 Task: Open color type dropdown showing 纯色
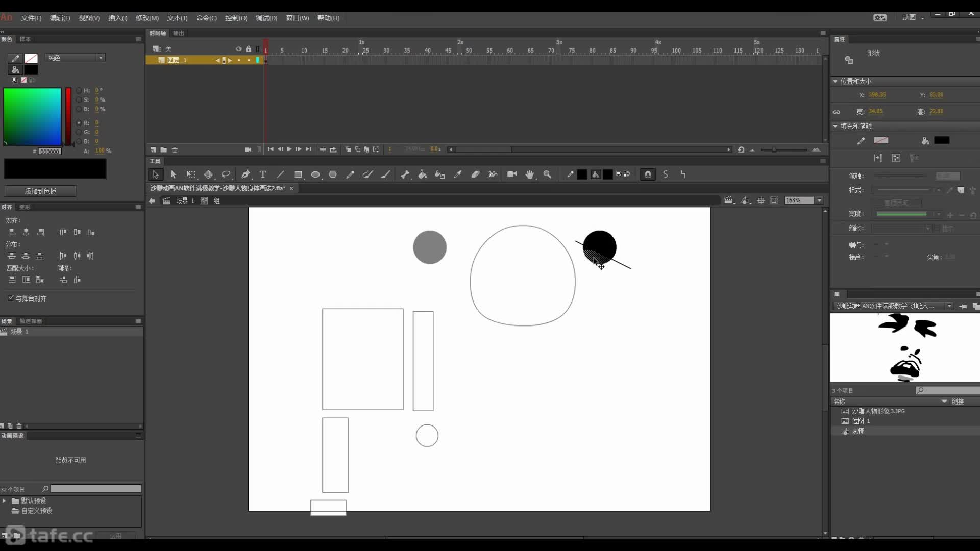coord(75,58)
